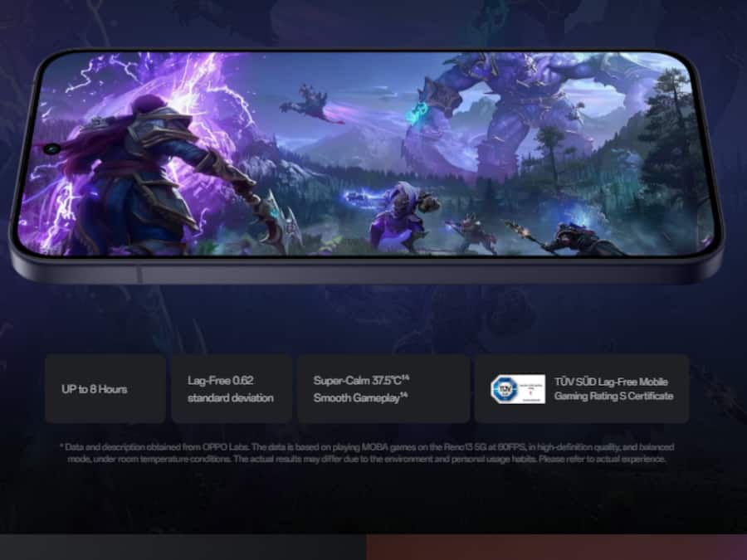This screenshot has height=560, width=747.
Task: Click the phone's front camera punch-hole
Action: (x=53, y=149)
